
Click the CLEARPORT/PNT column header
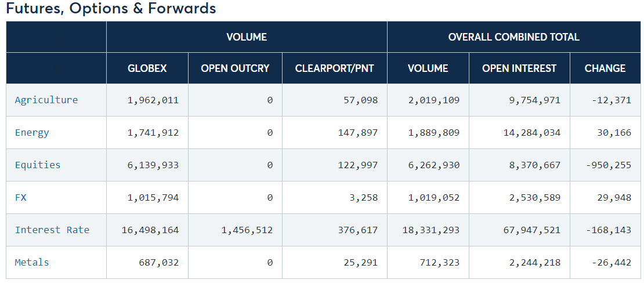point(335,68)
